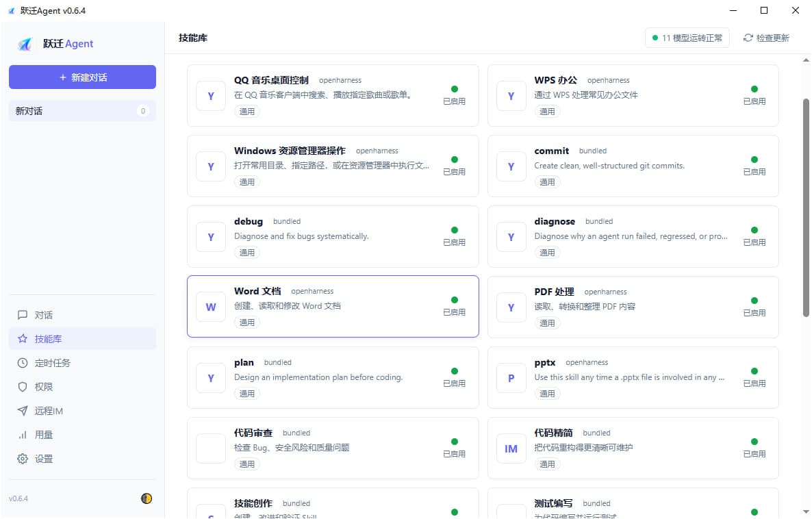The height and width of the screenshot is (519, 812).
Task: Click the v0.6.4 version label in sidebar
Action: (x=18, y=498)
